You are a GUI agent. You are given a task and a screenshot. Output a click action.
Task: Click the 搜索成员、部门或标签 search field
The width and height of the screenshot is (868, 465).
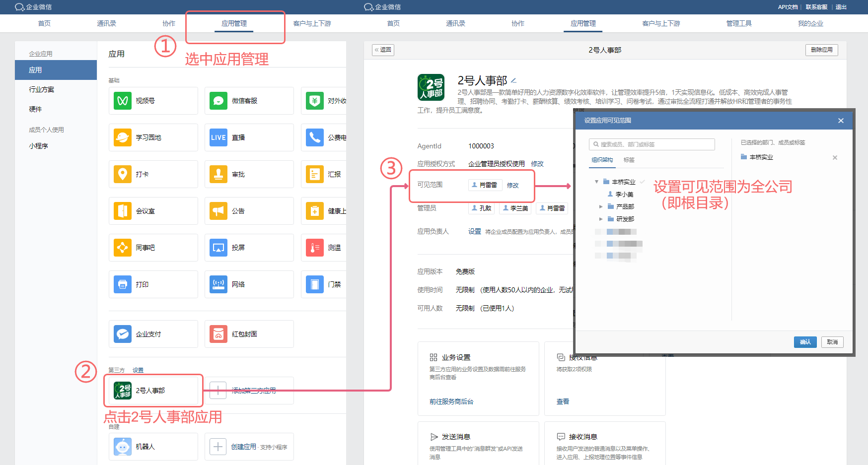651,144
